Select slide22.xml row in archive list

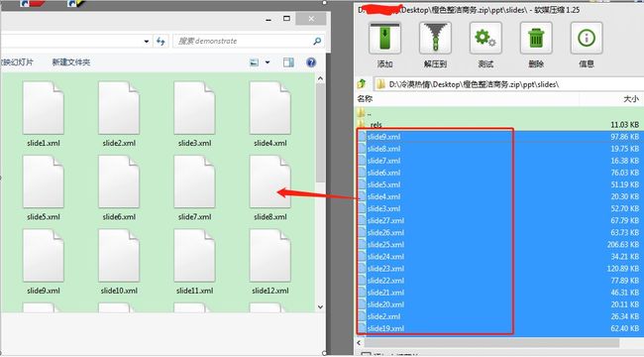pyautogui.click(x=498, y=281)
